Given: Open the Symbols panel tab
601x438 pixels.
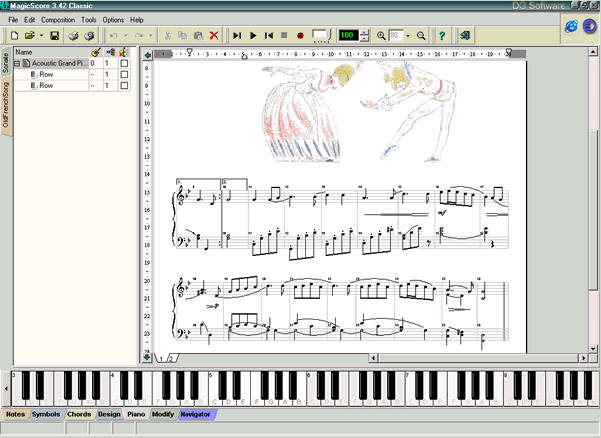Looking at the screenshot, I should pyautogui.click(x=46, y=414).
